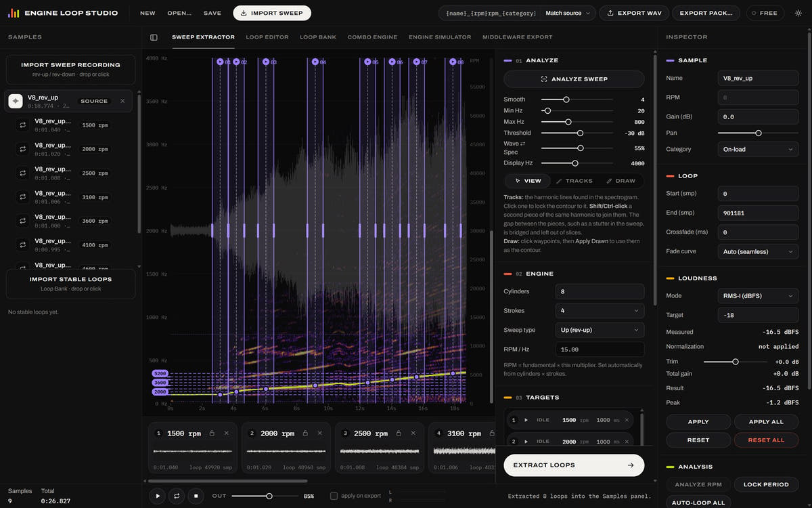The height and width of the screenshot is (508, 812).
Task: Switch to the light theme sun icon
Action: click(797, 13)
